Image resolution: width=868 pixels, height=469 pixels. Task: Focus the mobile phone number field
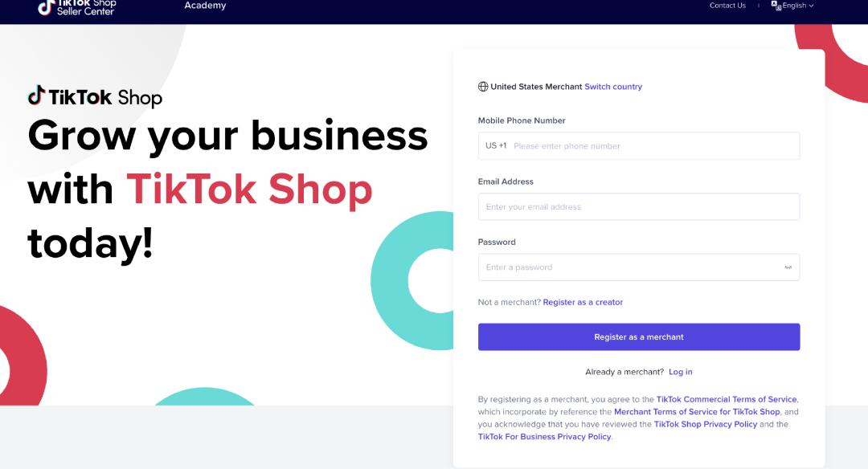(639, 146)
